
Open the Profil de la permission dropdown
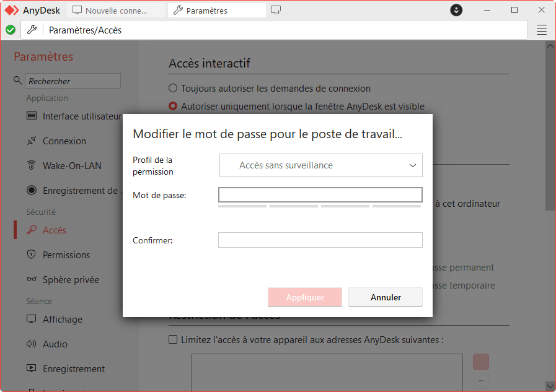pos(320,165)
